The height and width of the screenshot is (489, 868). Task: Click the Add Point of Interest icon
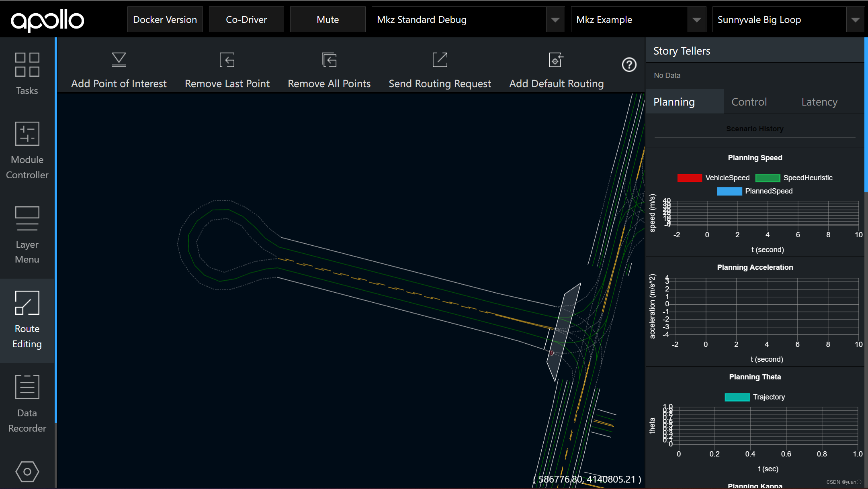[x=119, y=60]
